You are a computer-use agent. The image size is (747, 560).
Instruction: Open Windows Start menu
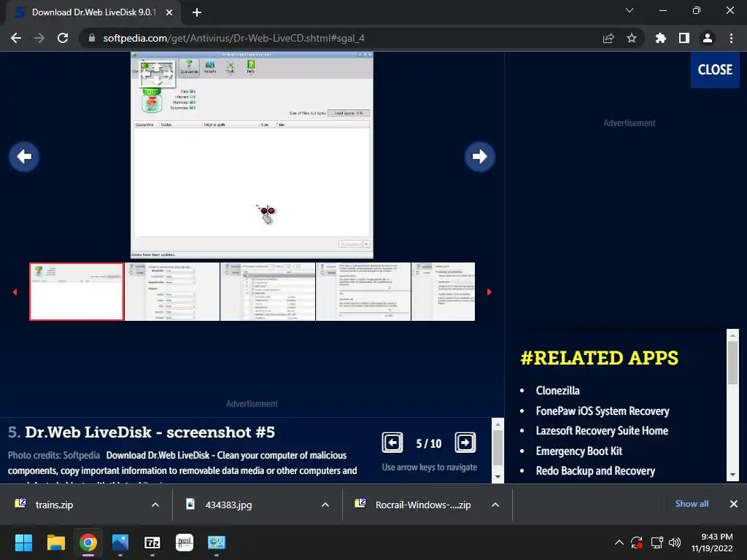pos(23,542)
